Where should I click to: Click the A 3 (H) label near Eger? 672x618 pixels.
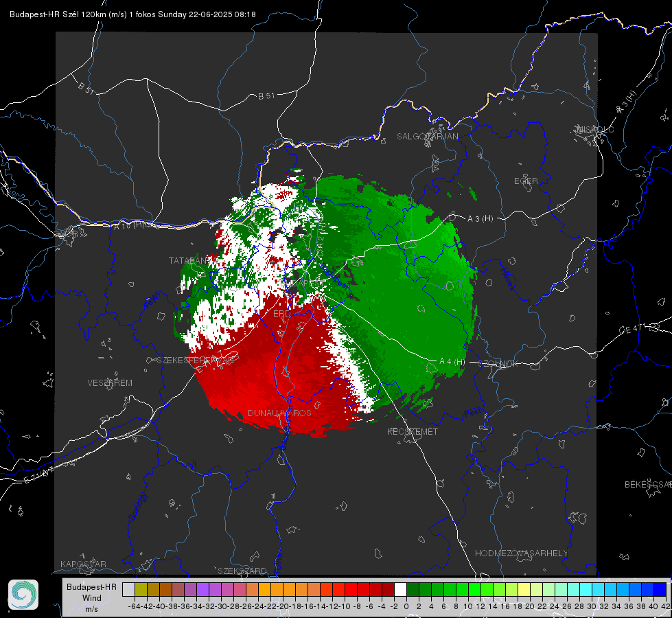480,219
